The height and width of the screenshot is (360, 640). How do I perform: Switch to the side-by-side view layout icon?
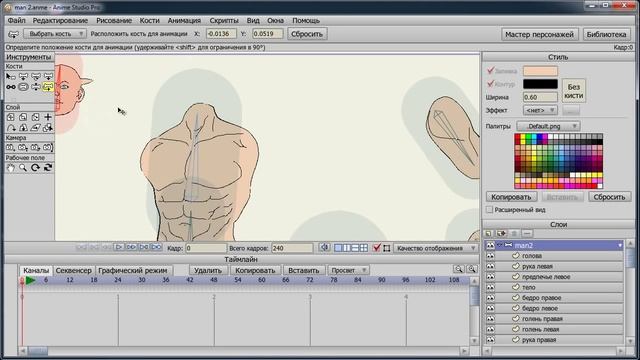(x=347, y=248)
